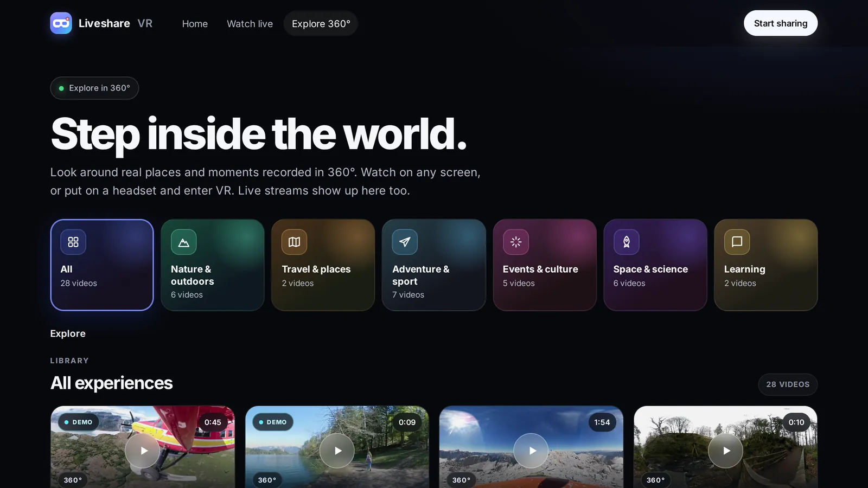Select the Explore 360° nav tab
Image resolution: width=868 pixels, height=488 pixels.
[321, 24]
